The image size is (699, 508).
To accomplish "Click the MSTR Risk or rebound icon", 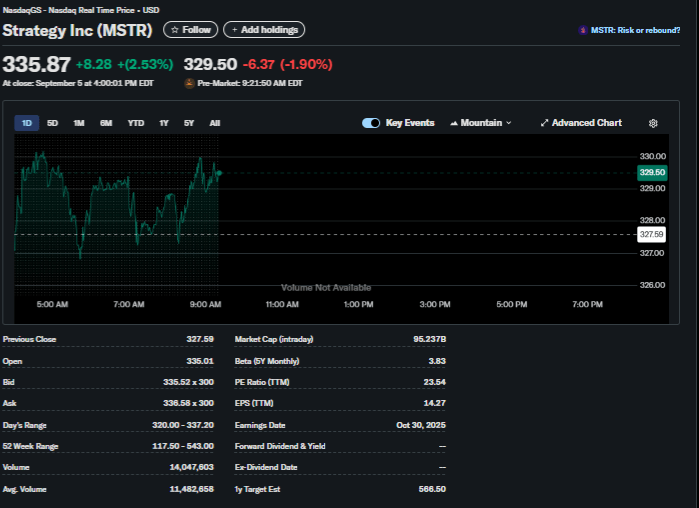I will [583, 30].
